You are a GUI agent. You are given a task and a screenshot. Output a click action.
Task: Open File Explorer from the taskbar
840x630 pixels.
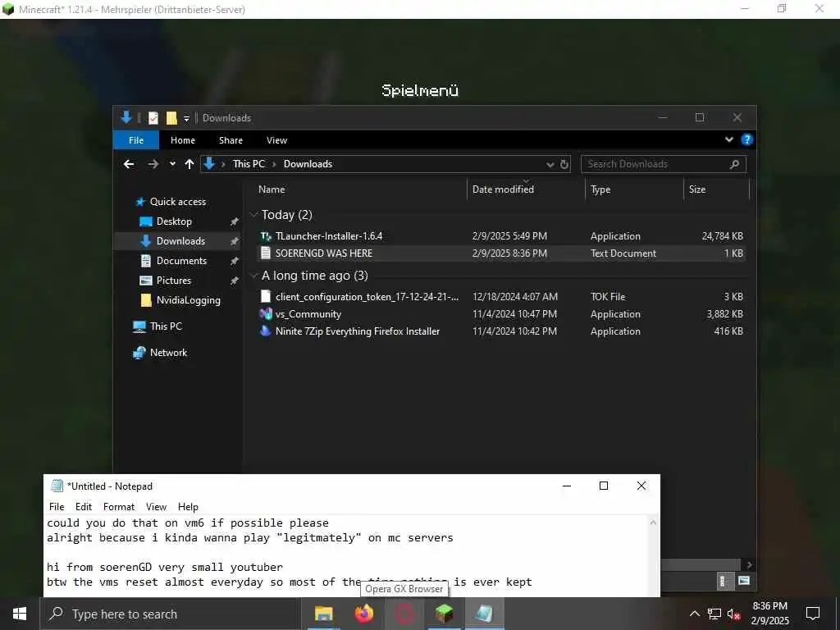[x=323, y=614]
